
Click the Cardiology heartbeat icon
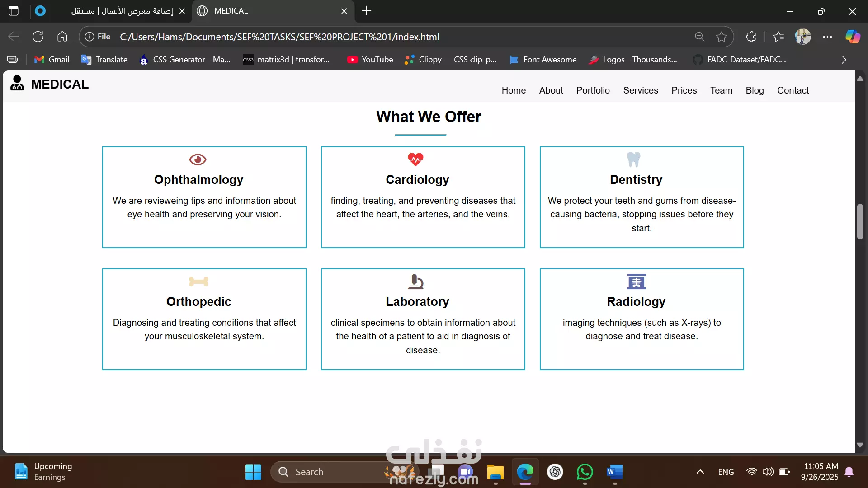(x=415, y=160)
